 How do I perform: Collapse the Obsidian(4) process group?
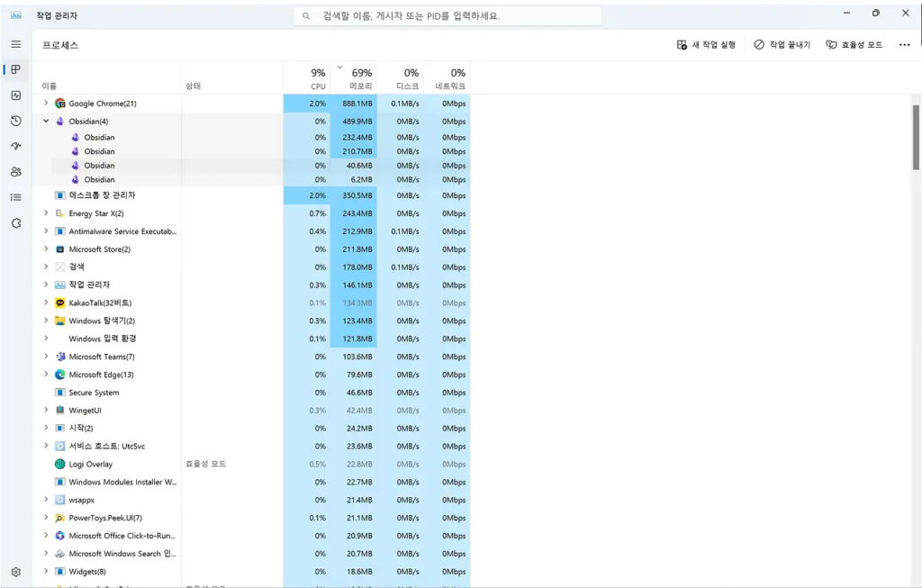(46, 122)
